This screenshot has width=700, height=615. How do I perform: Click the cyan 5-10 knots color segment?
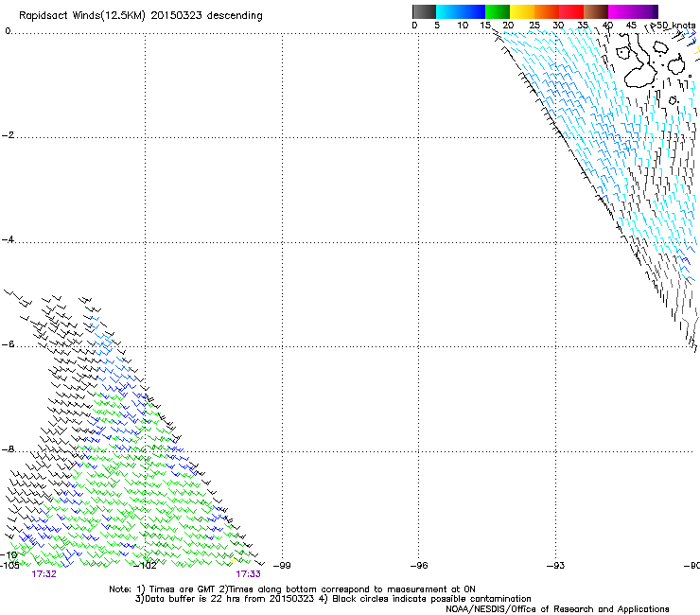coord(447,11)
